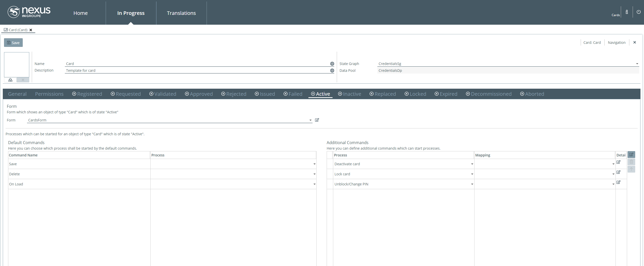Open the CardsForm edit icon
The width and height of the screenshot is (644, 266).
pyautogui.click(x=317, y=120)
